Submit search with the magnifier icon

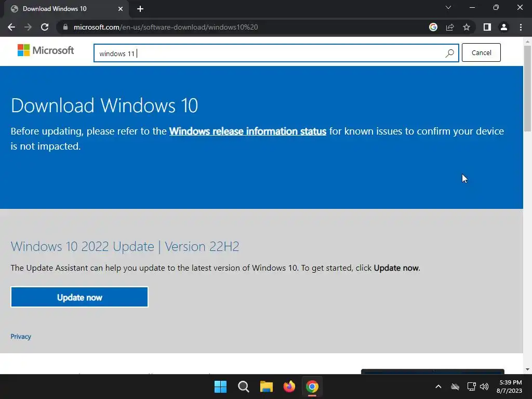449,54
